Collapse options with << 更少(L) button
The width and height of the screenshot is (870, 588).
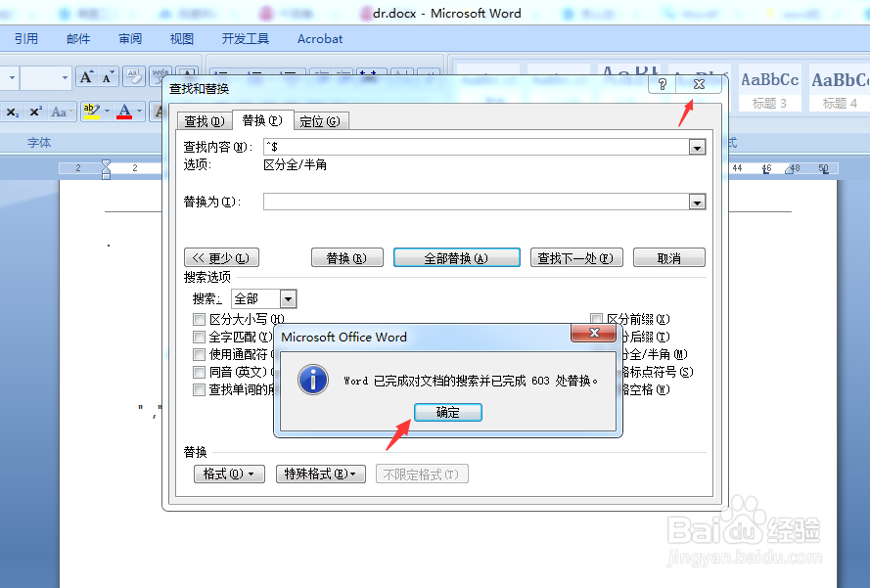pyautogui.click(x=221, y=258)
